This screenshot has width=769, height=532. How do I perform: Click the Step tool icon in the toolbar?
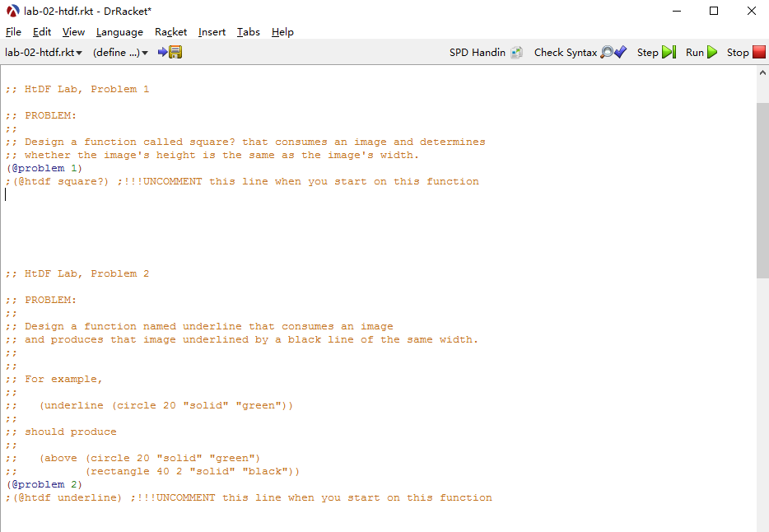click(x=667, y=52)
